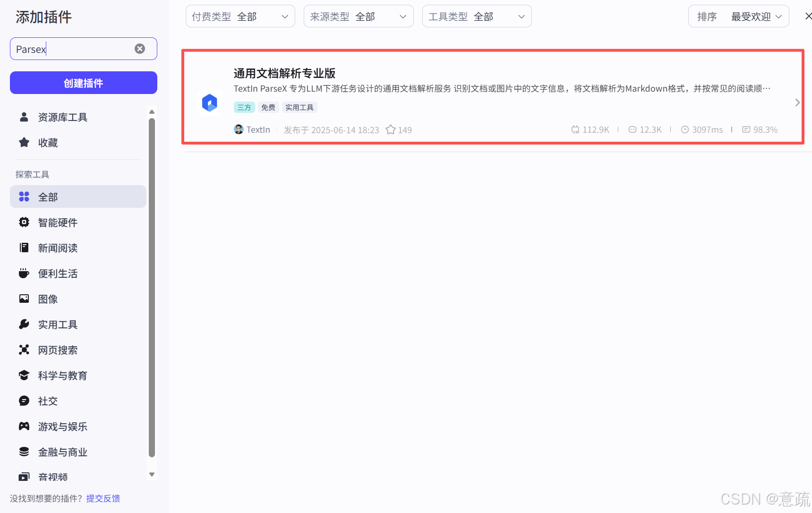This screenshot has height=513, width=812.
Task: Click the 创建插件 button
Action: pos(84,83)
